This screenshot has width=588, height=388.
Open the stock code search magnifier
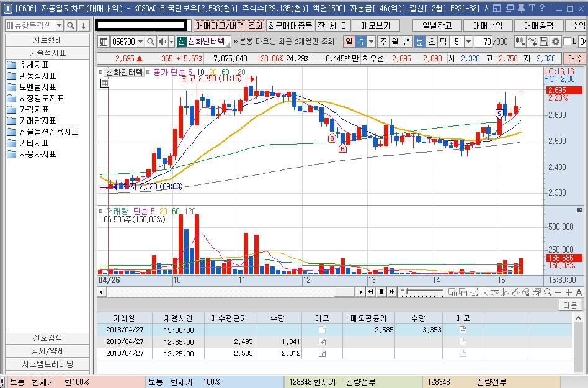coord(150,42)
